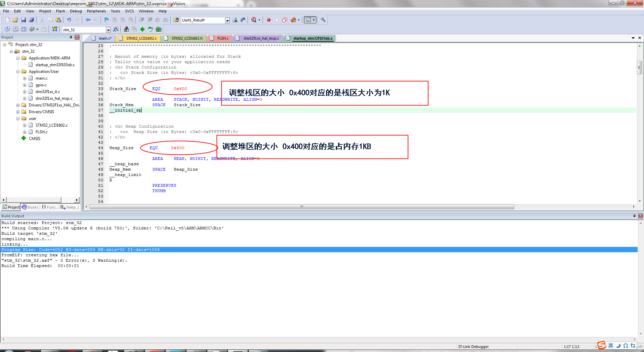Collapse the user folder
The width and height of the screenshot is (644, 352).
coord(18,119)
